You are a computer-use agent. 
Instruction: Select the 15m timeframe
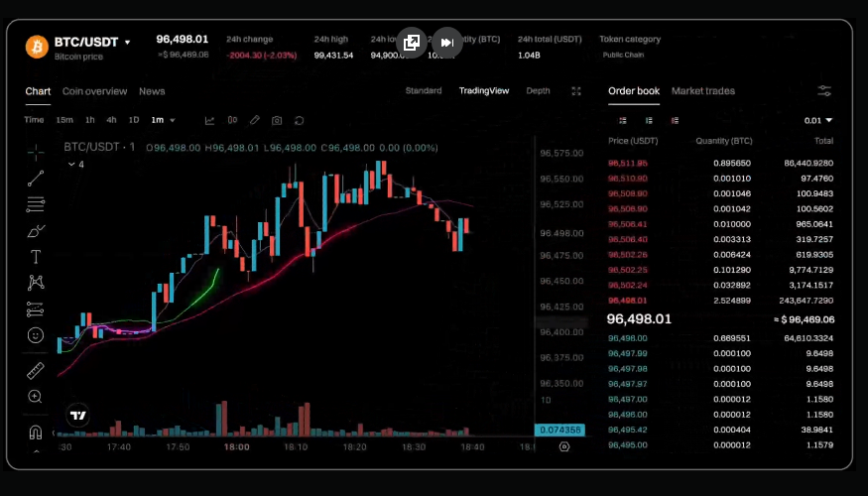[64, 120]
